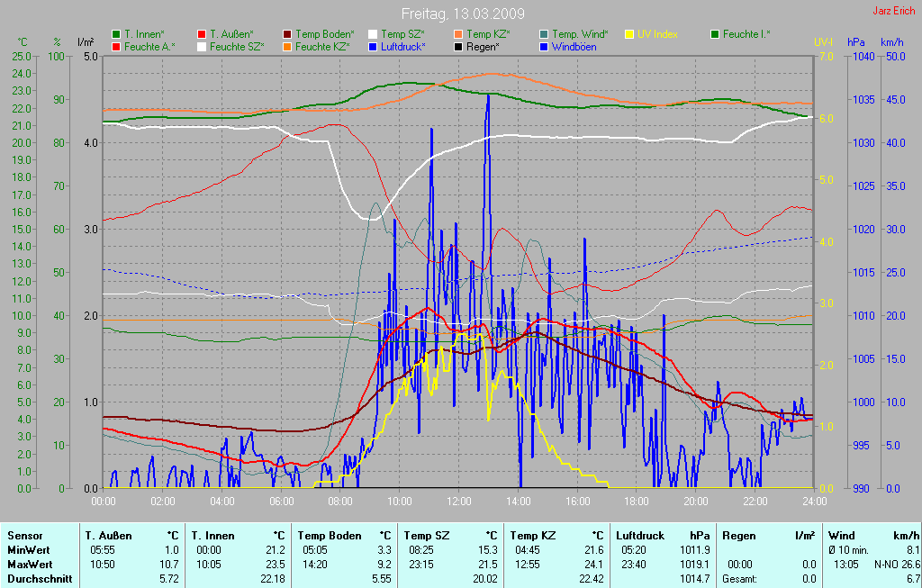The width and height of the screenshot is (922, 588).
Task: Click the 12:00 time axis label
Action: 459,501
